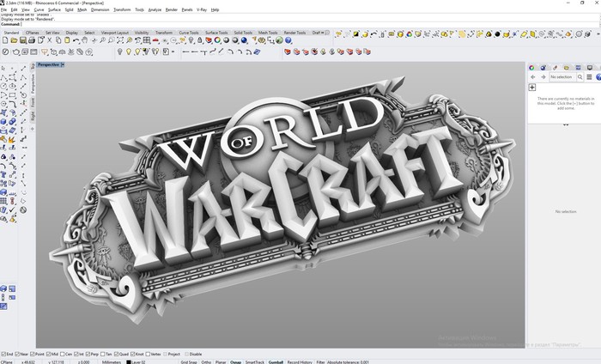
Task: Open the Surface menu
Action: tap(54, 9)
